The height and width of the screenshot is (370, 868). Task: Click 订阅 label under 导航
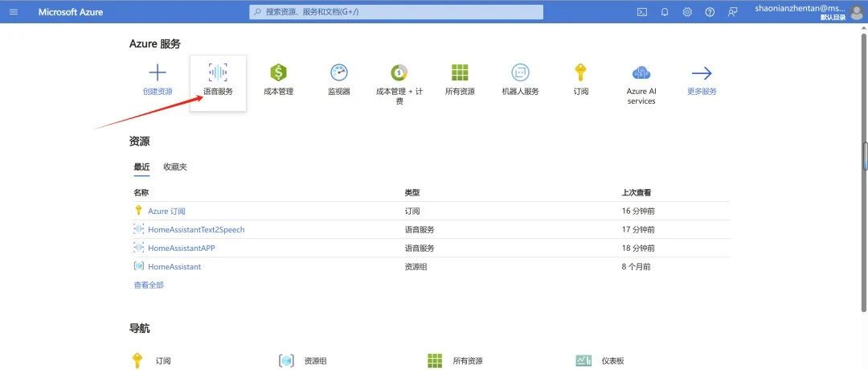[x=163, y=361]
